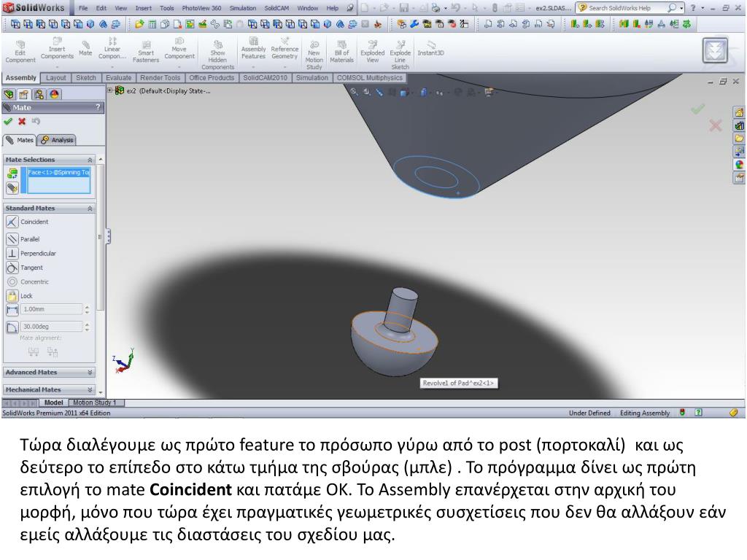The image size is (747, 560).
Task: Click confirmation corner red X in viewport
Action: (x=715, y=125)
